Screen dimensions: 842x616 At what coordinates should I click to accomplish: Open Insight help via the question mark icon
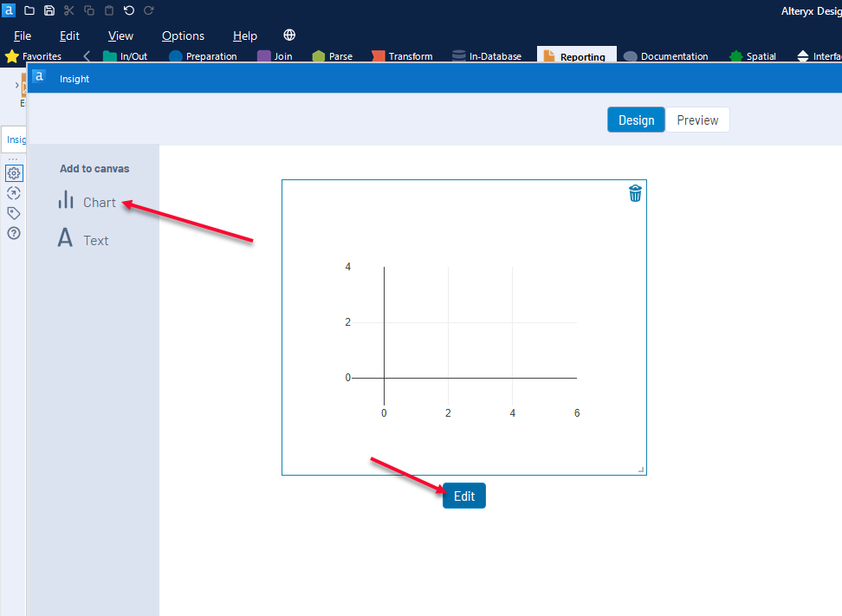point(14,233)
